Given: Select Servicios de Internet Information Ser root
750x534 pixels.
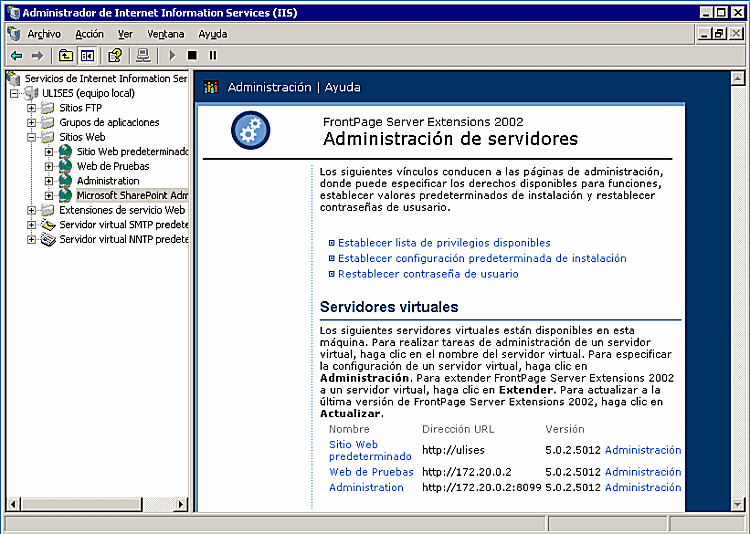Looking at the screenshot, I should 106,78.
